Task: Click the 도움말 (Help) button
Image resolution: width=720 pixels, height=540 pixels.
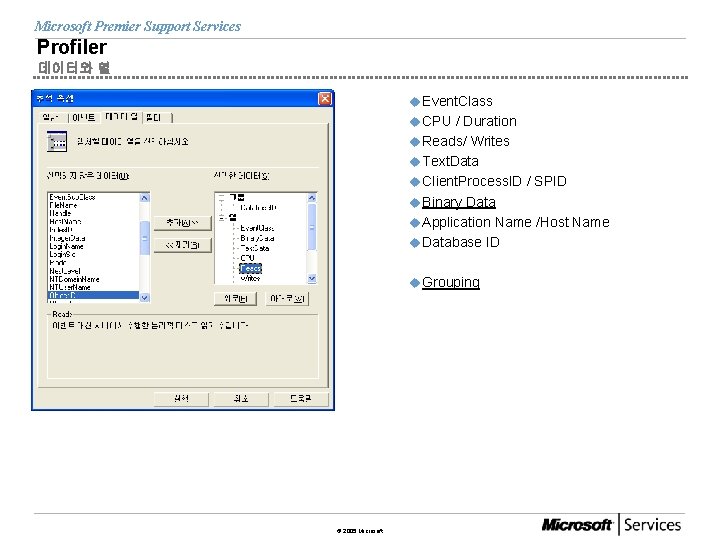Action: [x=301, y=399]
